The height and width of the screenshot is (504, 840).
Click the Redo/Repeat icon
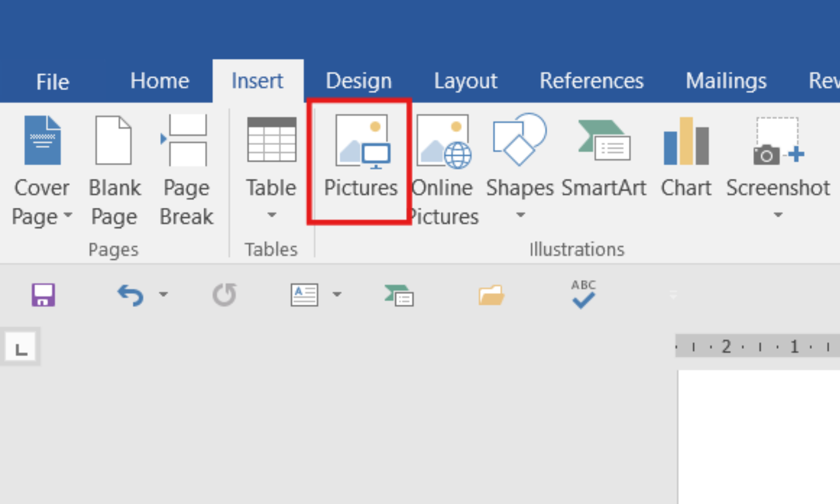point(224,295)
